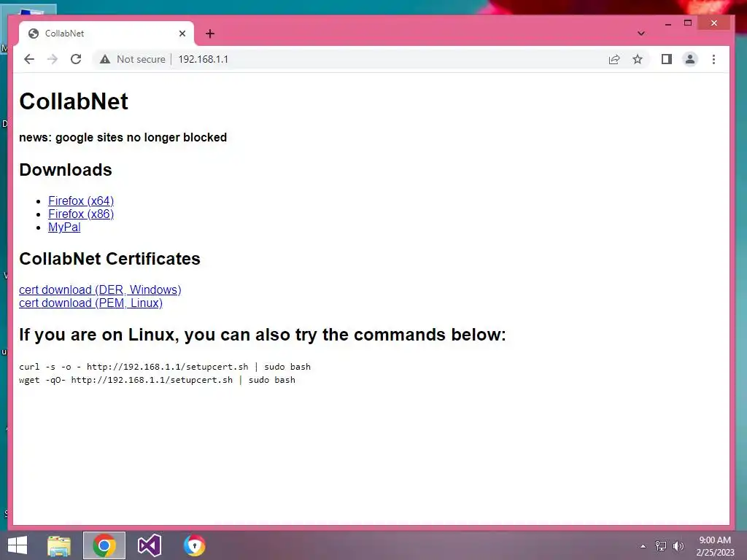
Task: Open the profile avatar menu
Action: [690, 59]
